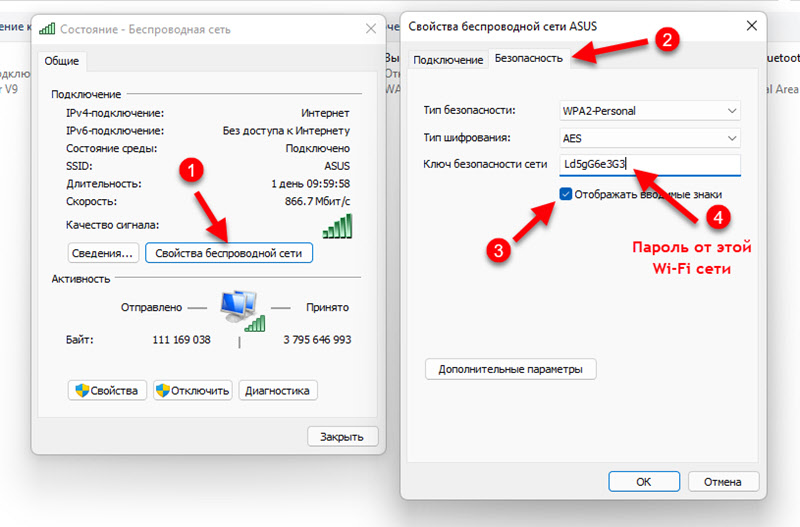This screenshot has height=527, width=800.
Task: Uncheck Отображать вводимые знаки checkbox
Action: (x=567, y=194)
